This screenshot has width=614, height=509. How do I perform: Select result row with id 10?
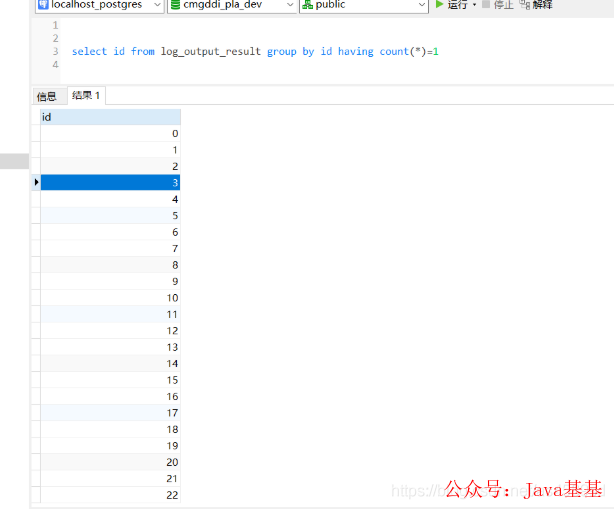click(110, 298)
